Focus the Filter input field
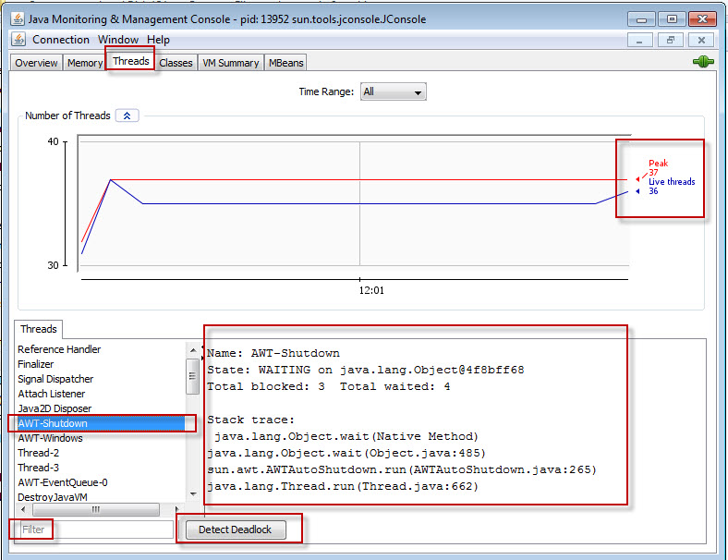 click(x=96, y=530)
